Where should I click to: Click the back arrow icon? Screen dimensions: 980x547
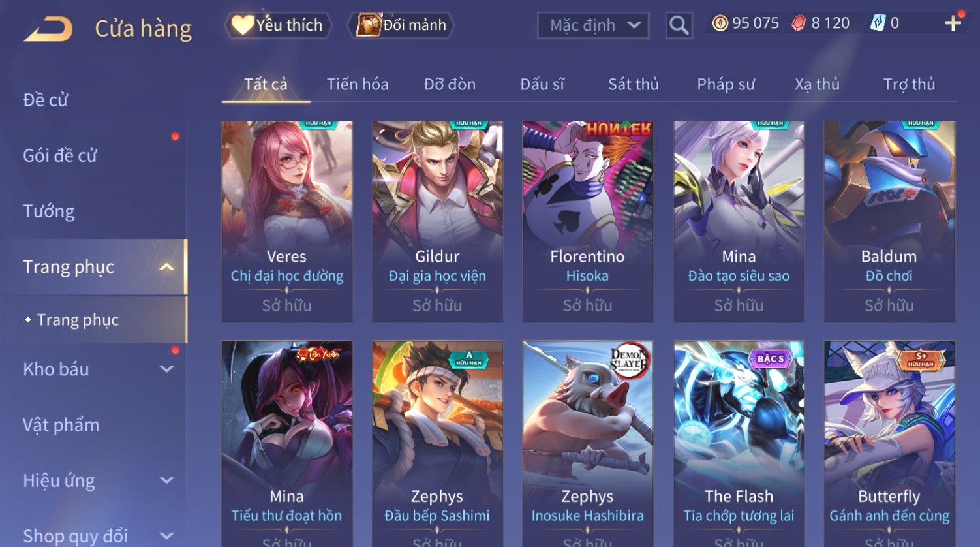click(x=48, y=29)
